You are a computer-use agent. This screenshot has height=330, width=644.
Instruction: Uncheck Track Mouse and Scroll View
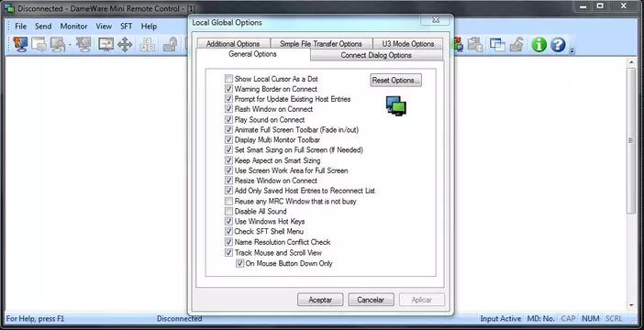click(228, 253)
